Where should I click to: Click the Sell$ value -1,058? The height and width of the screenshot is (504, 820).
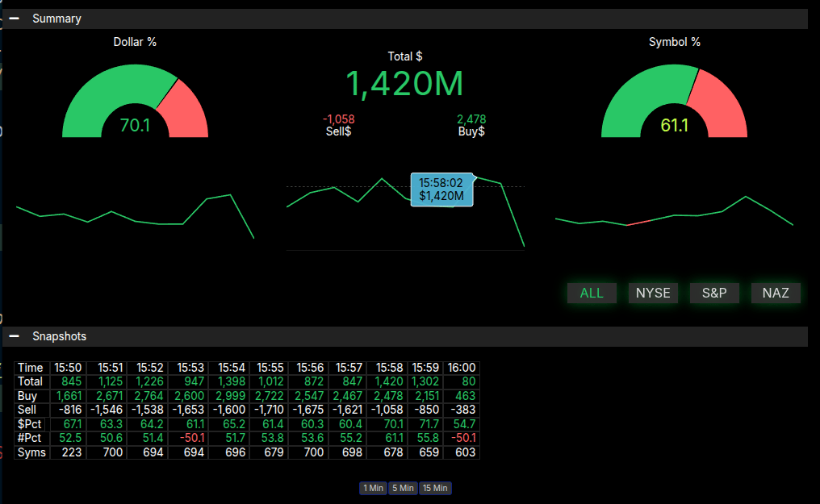[338, 119]
